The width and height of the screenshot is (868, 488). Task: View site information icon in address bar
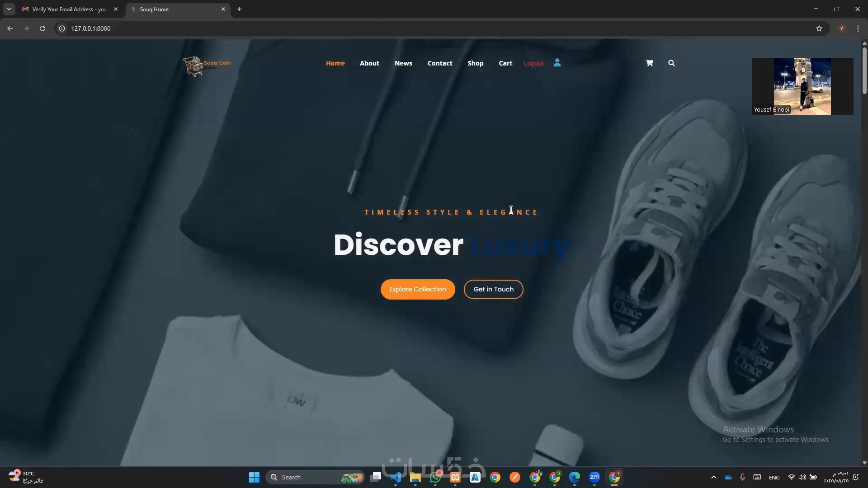click(62, 28)
